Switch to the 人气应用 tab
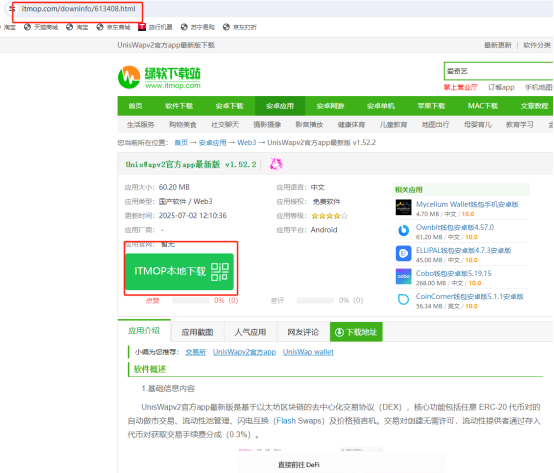This screenshot has width=554, height=473. tap(251, 332)
